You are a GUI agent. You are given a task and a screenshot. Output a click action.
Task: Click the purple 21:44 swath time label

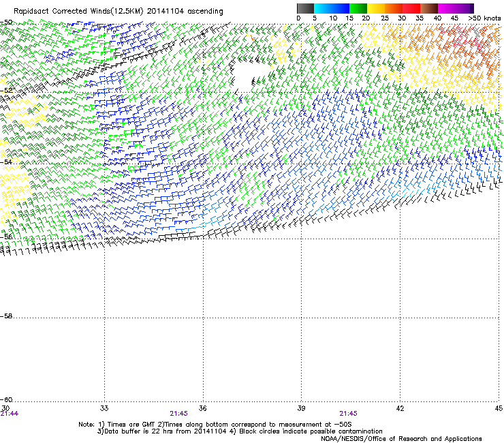(x=10, y=414)
